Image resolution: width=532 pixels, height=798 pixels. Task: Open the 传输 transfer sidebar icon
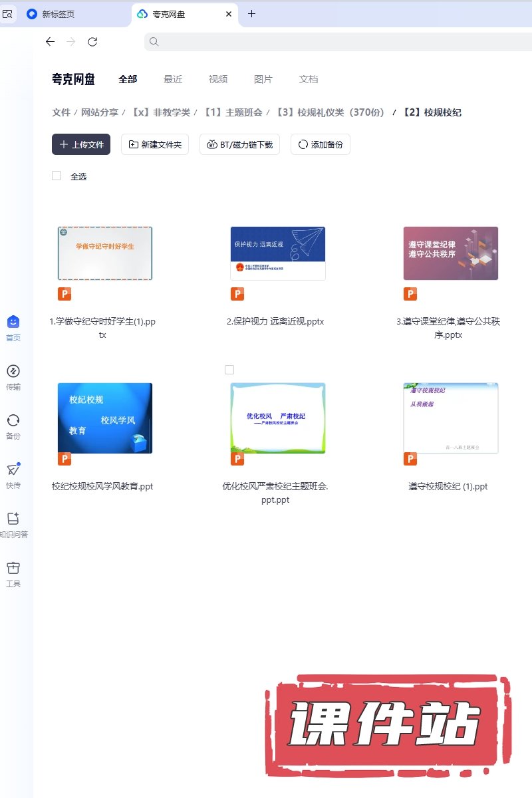13,372
